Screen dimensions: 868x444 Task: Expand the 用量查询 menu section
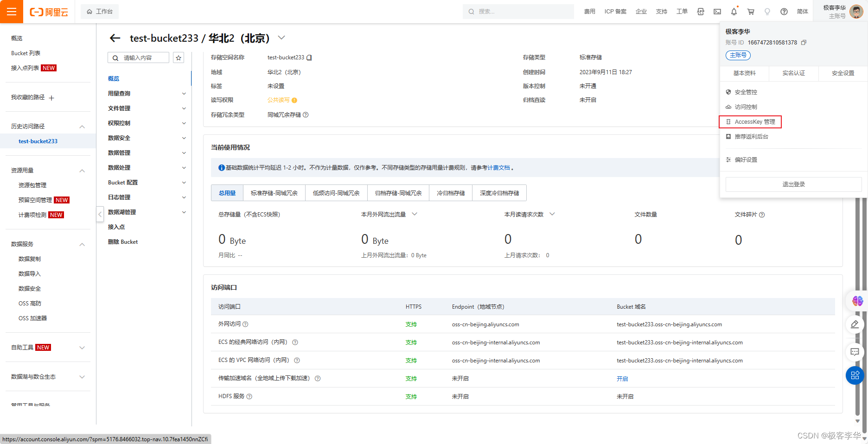coord(184,94)
